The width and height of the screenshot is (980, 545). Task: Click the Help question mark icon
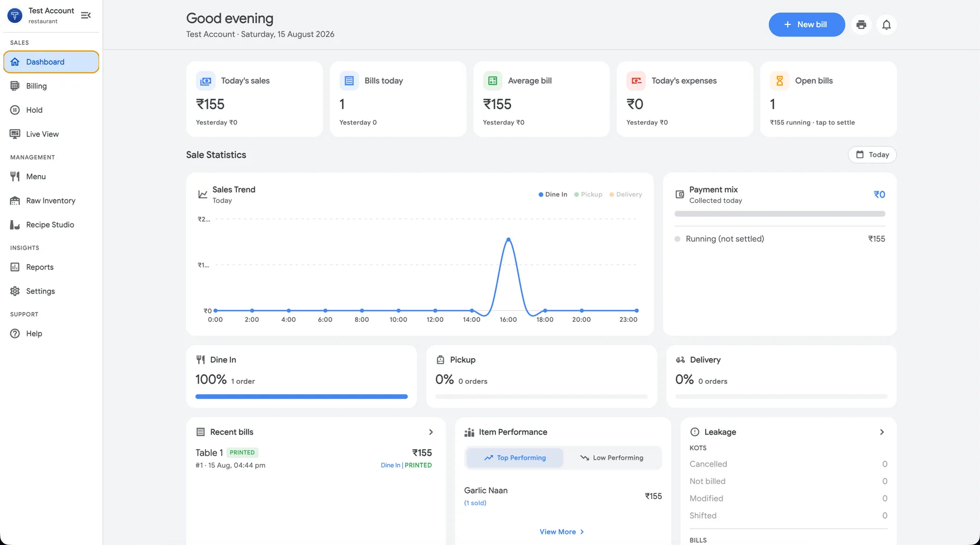pos(15,334)
